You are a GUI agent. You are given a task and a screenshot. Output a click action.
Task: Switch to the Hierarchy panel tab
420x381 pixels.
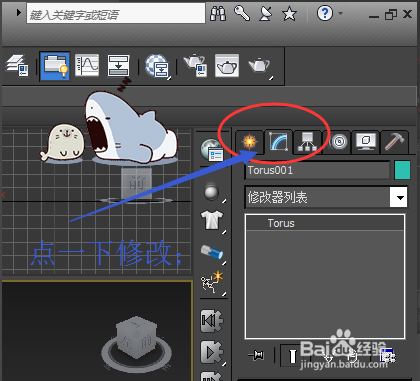point(307,142)
